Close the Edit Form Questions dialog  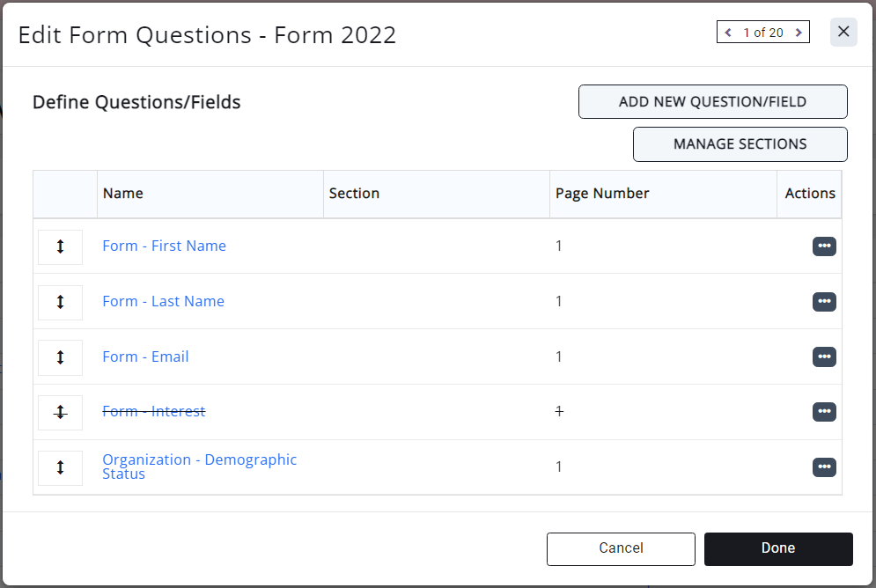pyautogui.click(x=843, y=33)
